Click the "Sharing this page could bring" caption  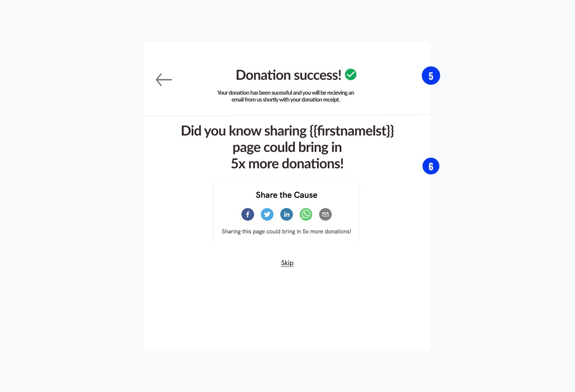(x=287, y=232)
